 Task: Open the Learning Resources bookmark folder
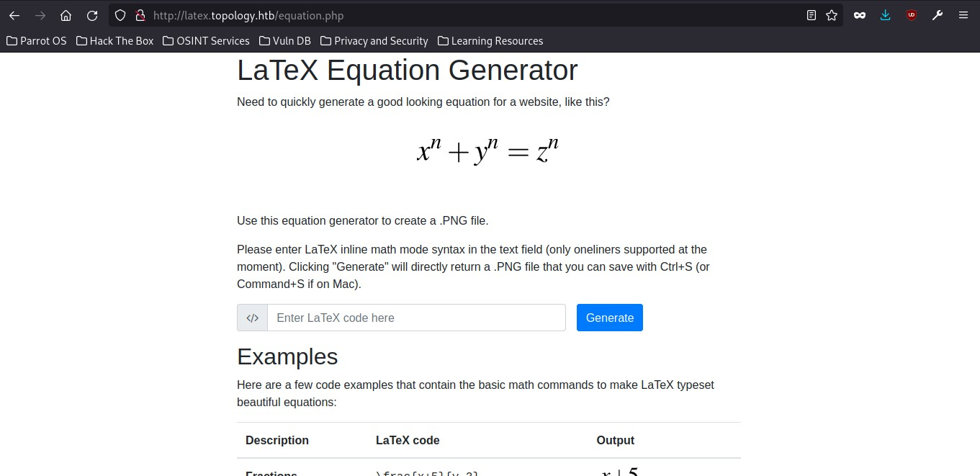point(490,41)
